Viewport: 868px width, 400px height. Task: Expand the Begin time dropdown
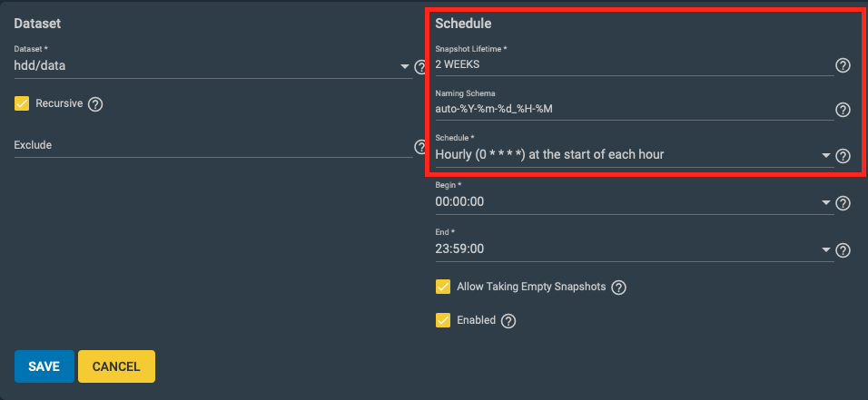tap(826, 202)
